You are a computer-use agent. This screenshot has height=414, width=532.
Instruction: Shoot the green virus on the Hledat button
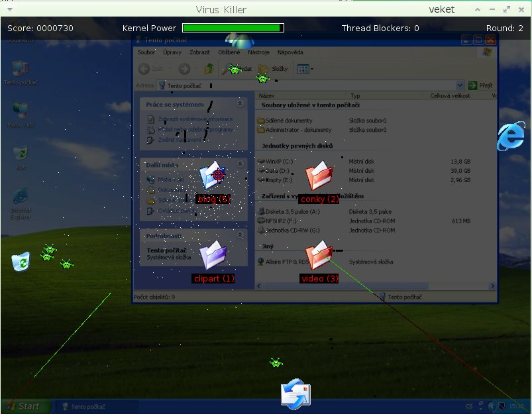click(235, 70)
